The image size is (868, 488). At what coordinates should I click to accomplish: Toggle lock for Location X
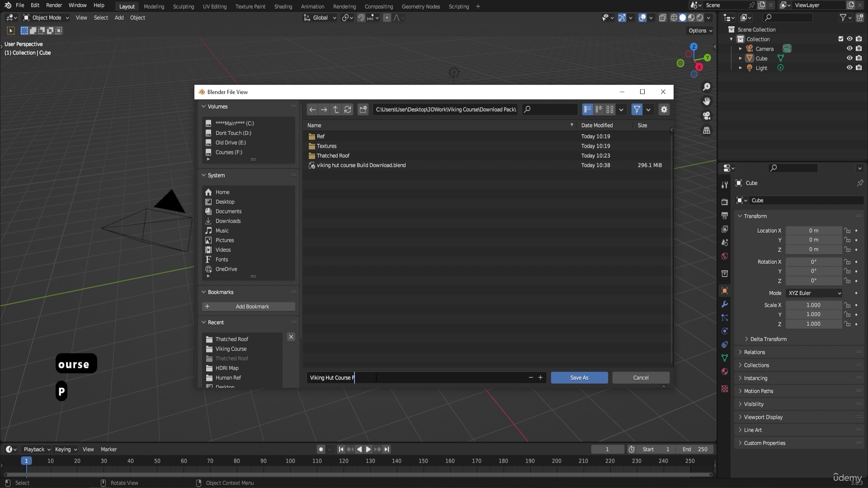pos(848,230)
